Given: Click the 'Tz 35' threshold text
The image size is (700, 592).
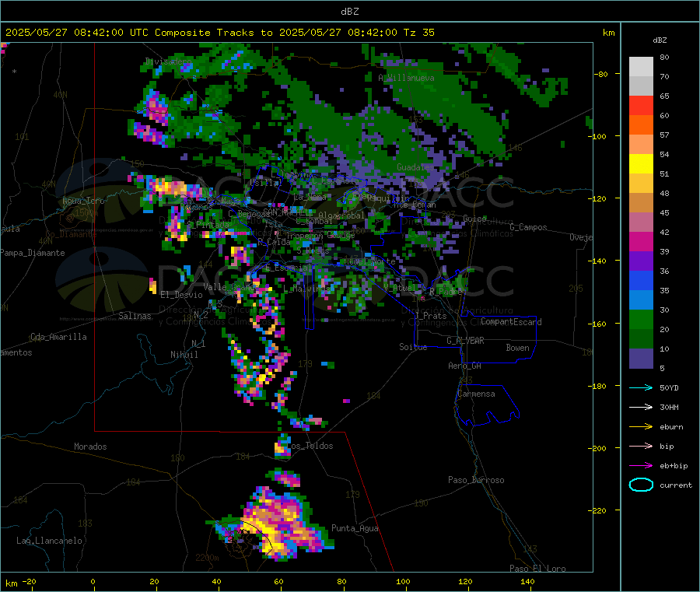Looking at the screenshot, I should (x=419, y=33).
